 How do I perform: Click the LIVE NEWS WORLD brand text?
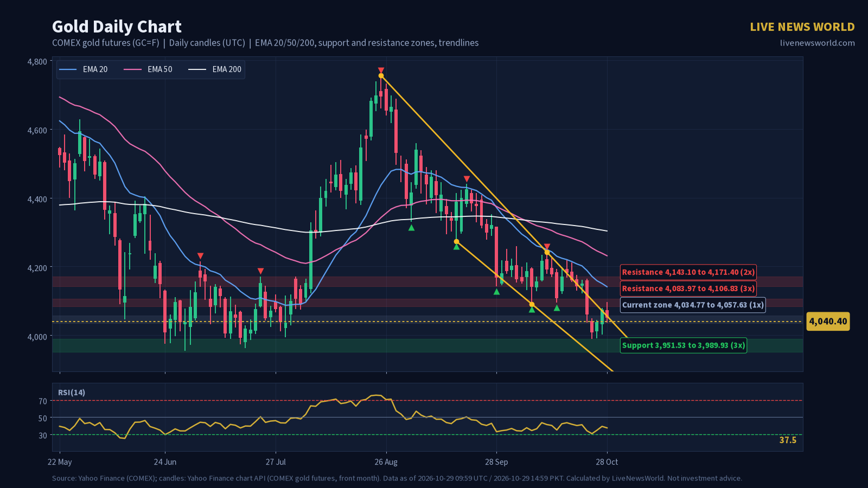click(x=802, y=27)
